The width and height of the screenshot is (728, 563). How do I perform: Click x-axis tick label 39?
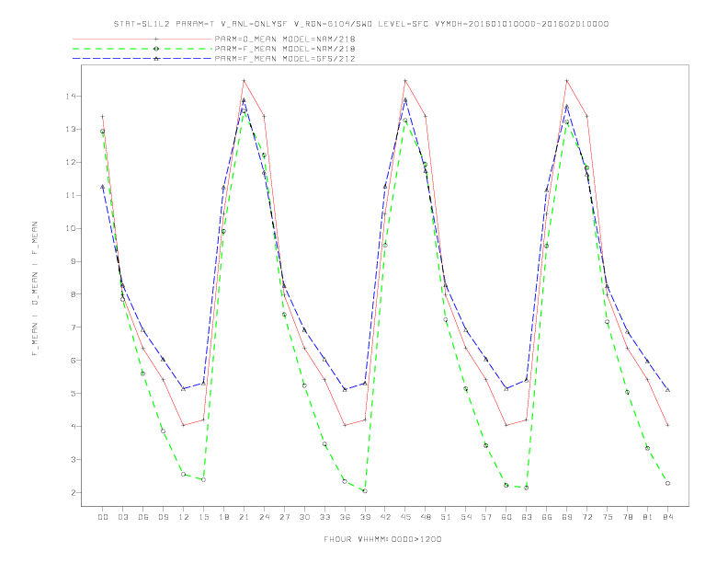pyautogui.click(x=365, y=517)
